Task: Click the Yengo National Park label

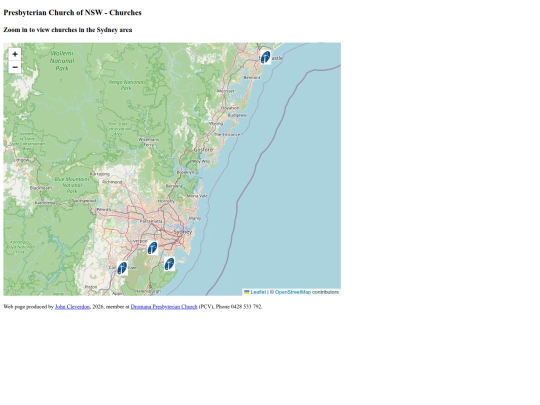Action: coord(127,85)
